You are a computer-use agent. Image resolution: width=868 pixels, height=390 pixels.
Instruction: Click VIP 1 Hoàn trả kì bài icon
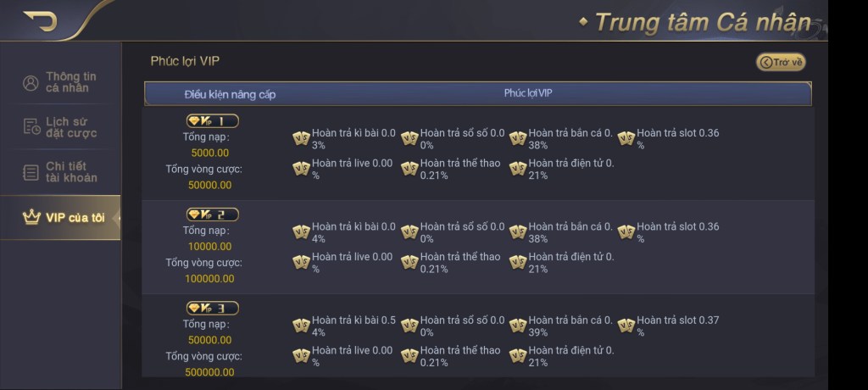301,138
